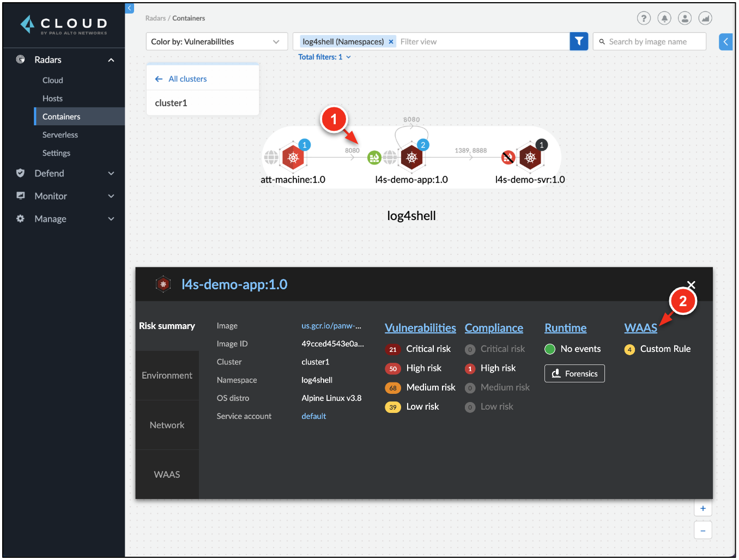Click the Defend shield icon
Viewport: 739px width, 560px height.
21,173
